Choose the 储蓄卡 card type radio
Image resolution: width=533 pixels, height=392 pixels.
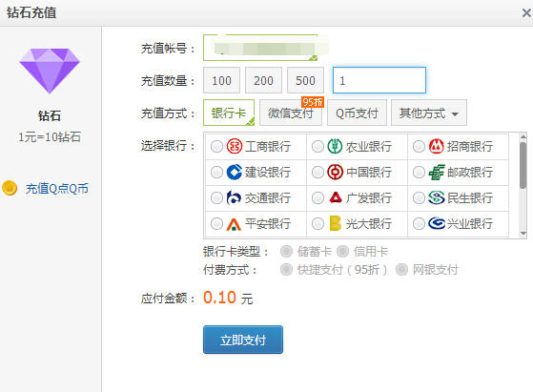(286, 252)
